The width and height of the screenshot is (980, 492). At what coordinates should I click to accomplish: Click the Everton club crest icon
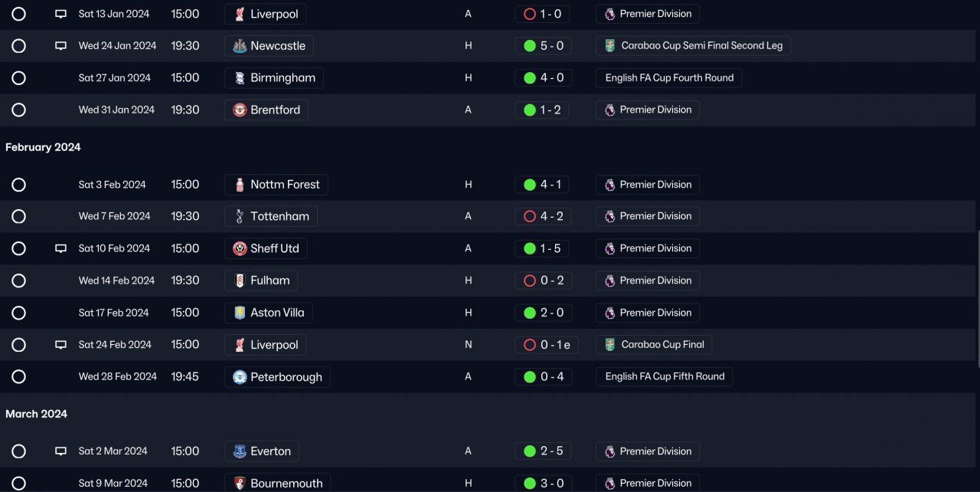coord(240,451)
